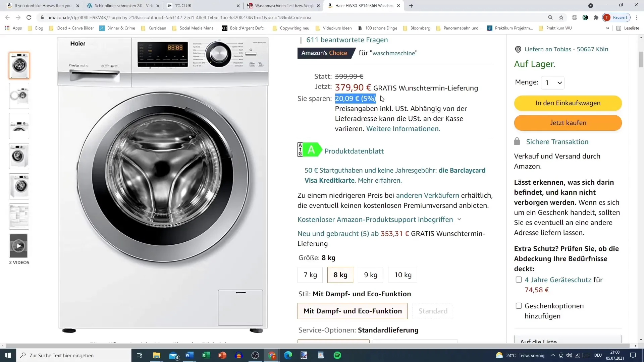The width and height of the screenshot is (644, 362).
Task: Switch to the 1% CLUB tab
Action: (x=204, y=6)
